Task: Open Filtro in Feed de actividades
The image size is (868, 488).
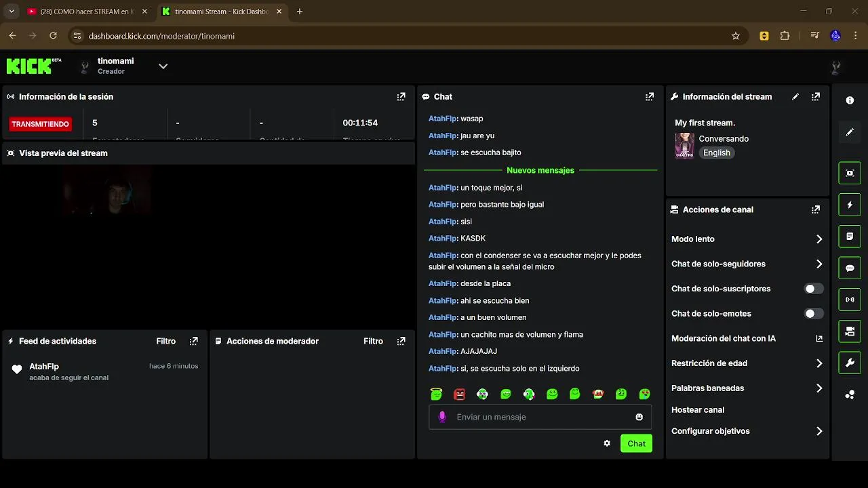Action: (x=165, y=341)
